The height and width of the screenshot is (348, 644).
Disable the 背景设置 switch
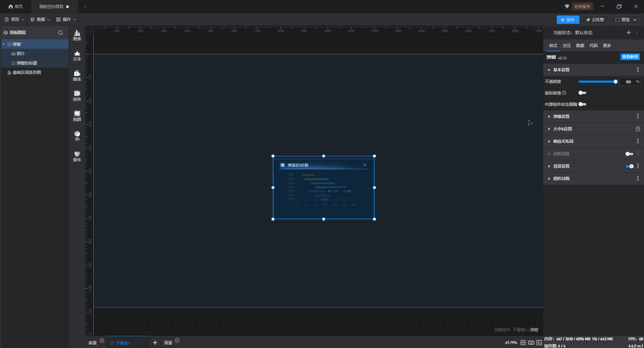click(x=630, y=166)
